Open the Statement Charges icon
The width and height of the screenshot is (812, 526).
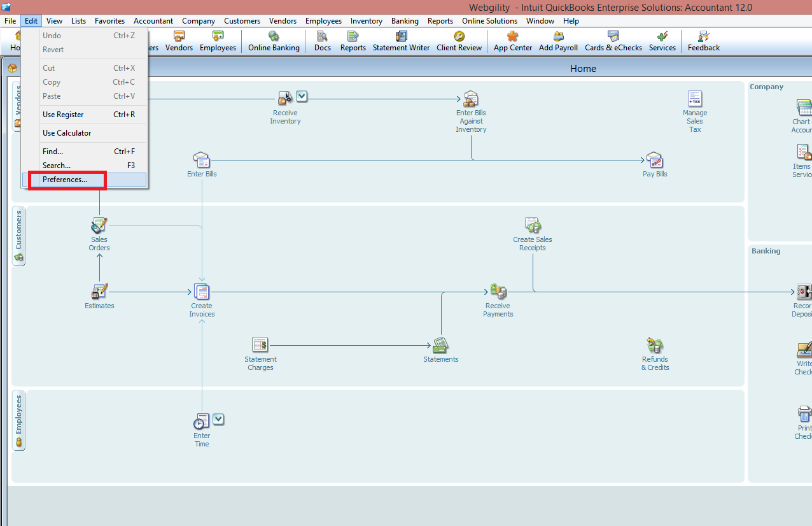tap(260, 345)
